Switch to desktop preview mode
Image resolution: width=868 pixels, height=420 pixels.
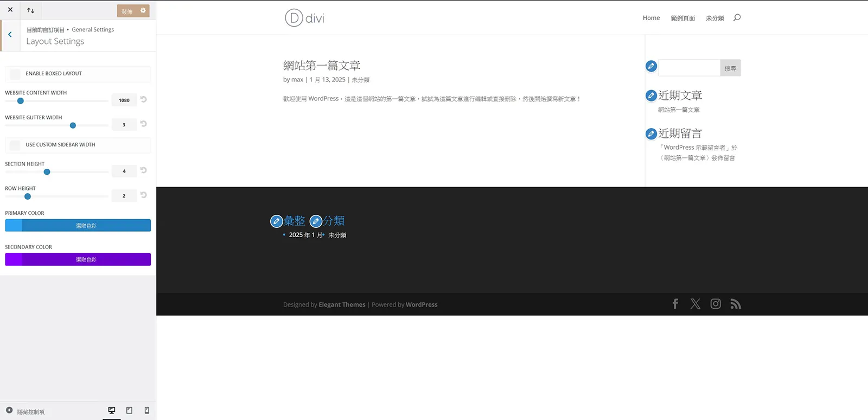tap(112, 410)
